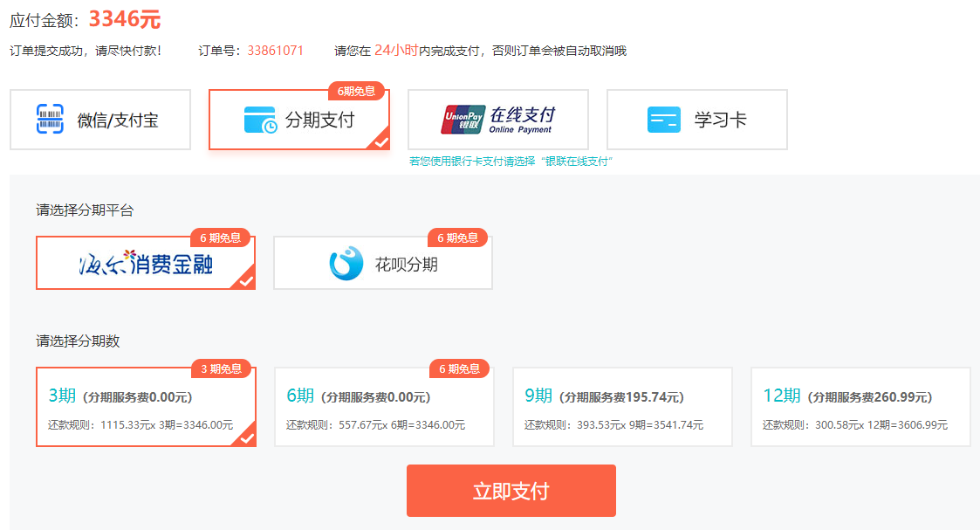Select the 微信/支付宝 payment method
The height and width of the screenshot is (530, 980).
click(100, 120)
